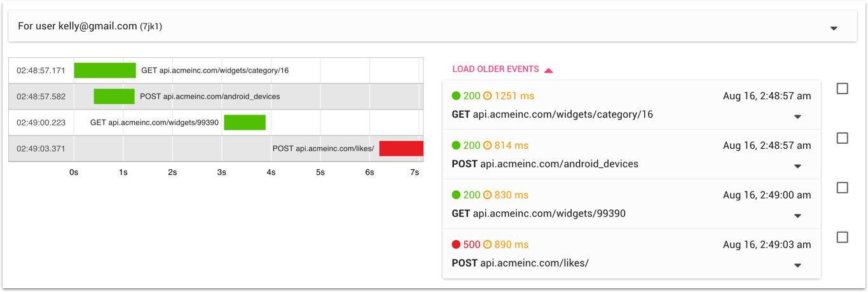Check the box for GET widgets/category/16 event

pos(842,88)
